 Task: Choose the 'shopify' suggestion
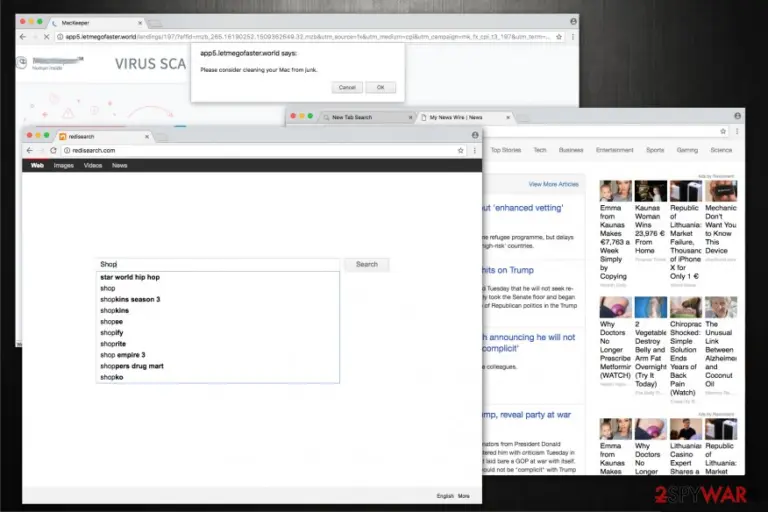click(x=112, y=333)
